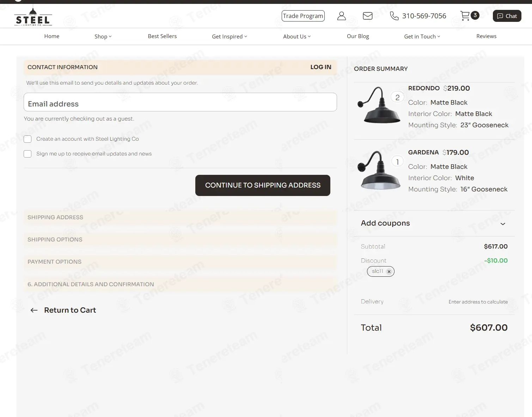This screenshot has height=417, width=532.
Task: Click Gardena quantity badge showing 1
Action: click(x=397, y=162)
